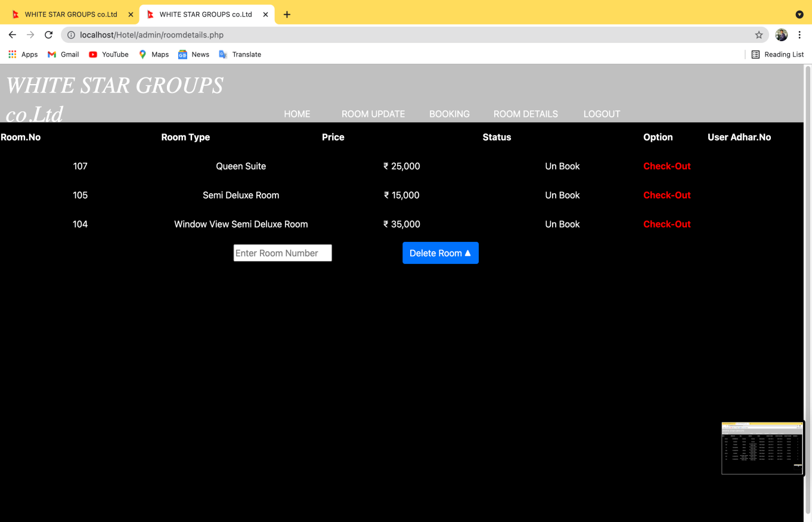Bookmark this page using the star icon
Viewport: 812px width, 522px height.
click(x=758, y=35)
